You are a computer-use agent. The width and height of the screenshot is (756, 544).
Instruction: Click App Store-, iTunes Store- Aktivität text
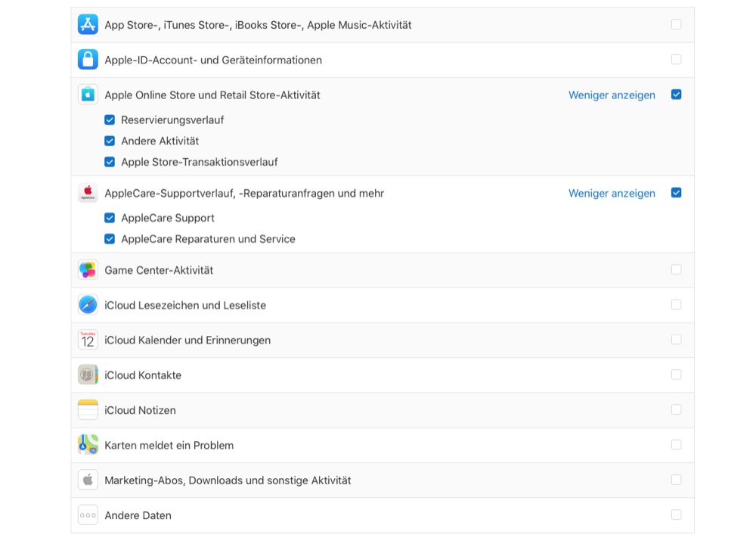coord(258,25)
